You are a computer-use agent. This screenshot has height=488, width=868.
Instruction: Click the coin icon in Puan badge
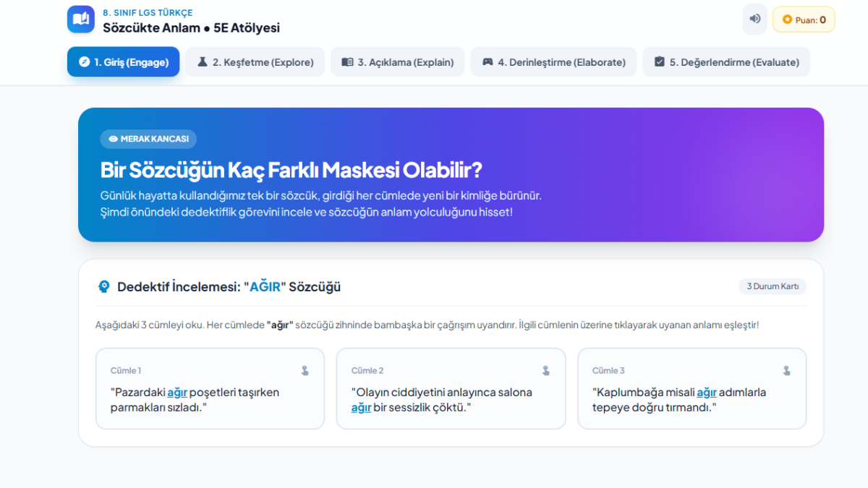[x=787, y=20]
